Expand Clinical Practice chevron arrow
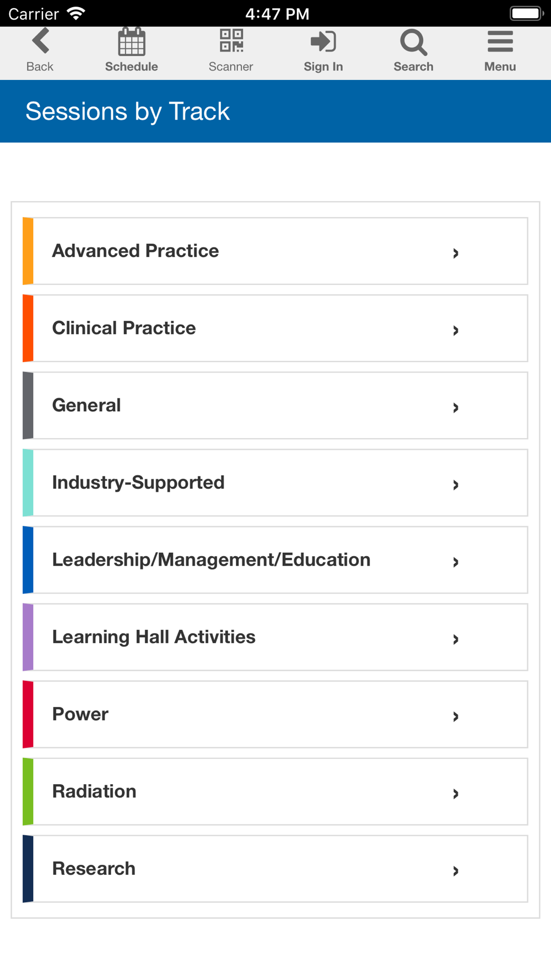 pos(456,330)
